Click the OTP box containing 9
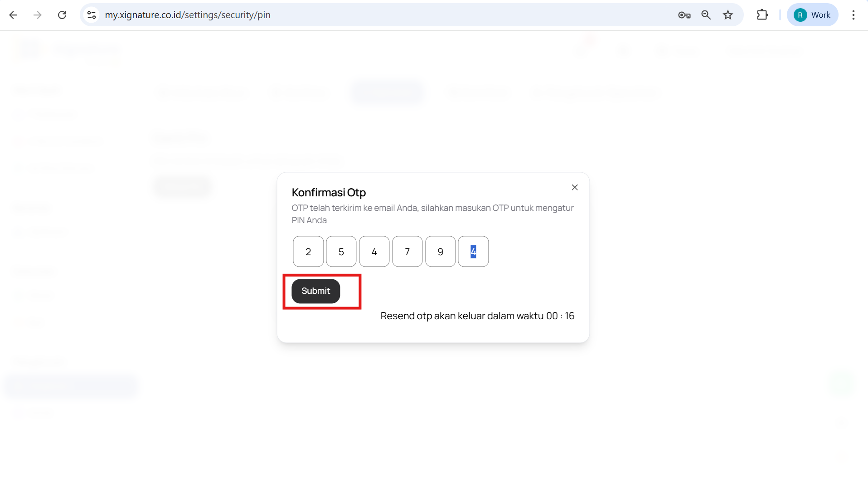The image size is (868, 482). coord(440,252)
